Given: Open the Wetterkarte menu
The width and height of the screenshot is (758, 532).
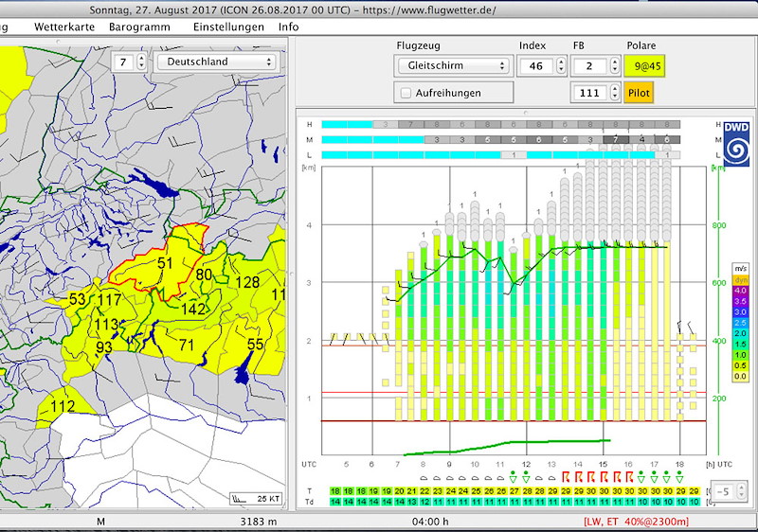Looking at the screenshot, I should coord(63,27).
